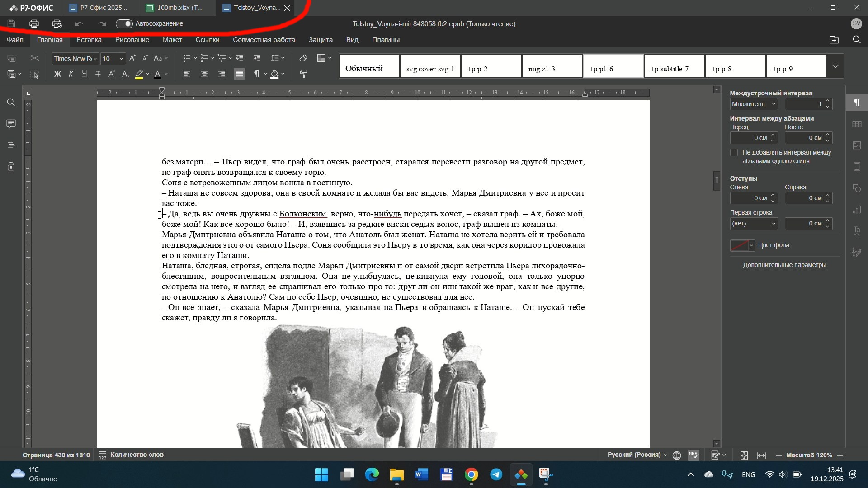This screenshot has height=488, width=868.
Task: Check 'Не добавлять интервал между абзацами'
Action: [x=734, y=153]
